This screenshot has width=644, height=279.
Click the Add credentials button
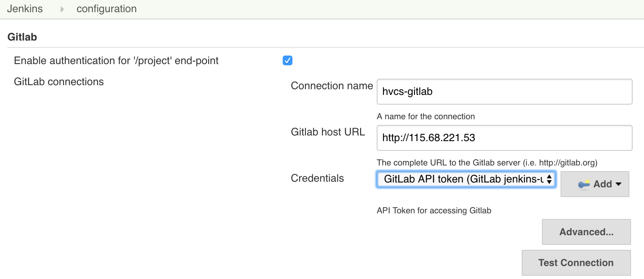tap(595, 184)
